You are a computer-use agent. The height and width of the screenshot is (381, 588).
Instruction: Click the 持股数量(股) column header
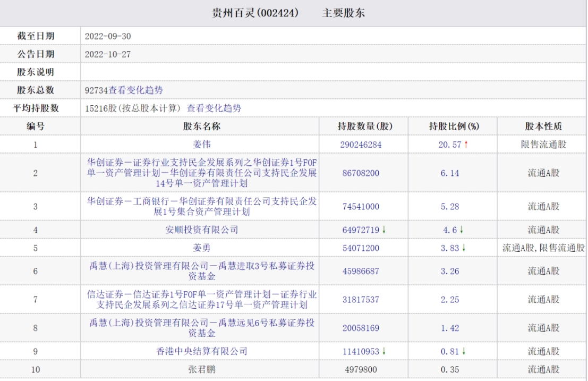pyautogui.click(x=364, y=126)
